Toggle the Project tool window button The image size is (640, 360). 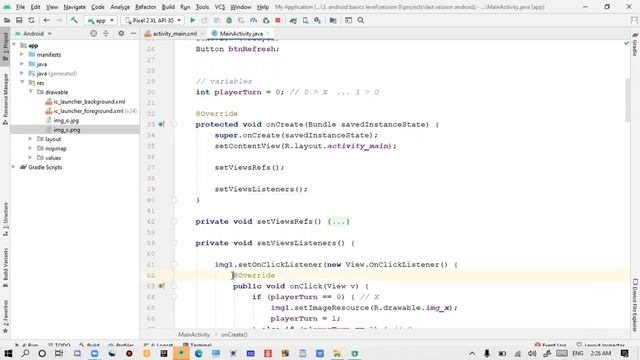[5, 46]
